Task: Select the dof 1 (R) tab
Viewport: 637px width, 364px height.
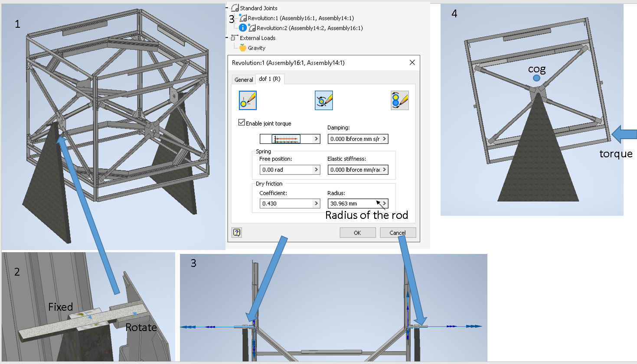Action: click(x=269, y=79)
